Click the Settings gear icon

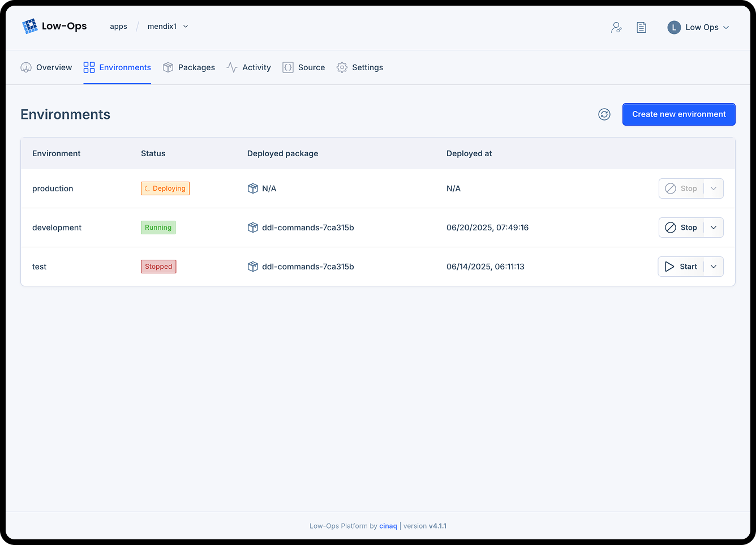pos(342,67)
